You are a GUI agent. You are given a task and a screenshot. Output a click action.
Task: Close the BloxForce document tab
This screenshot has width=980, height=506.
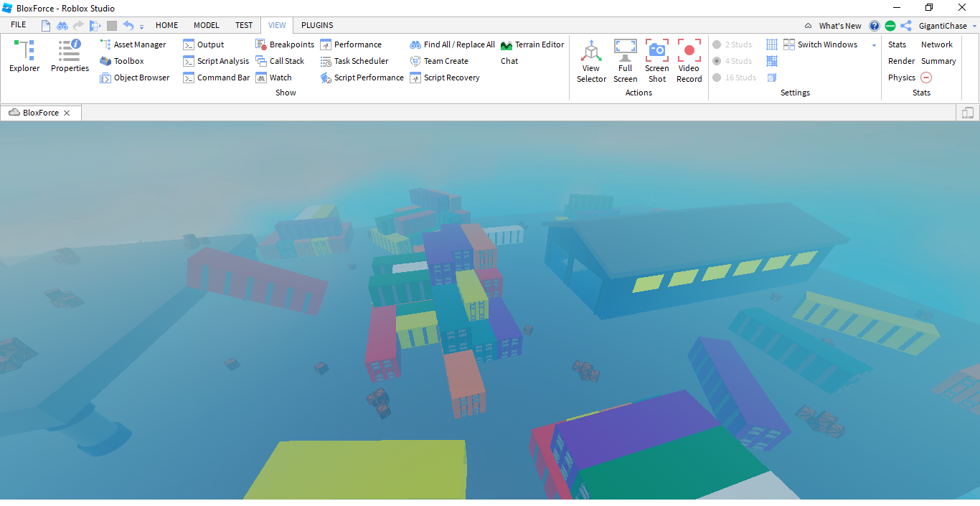(x=67, y=113)
